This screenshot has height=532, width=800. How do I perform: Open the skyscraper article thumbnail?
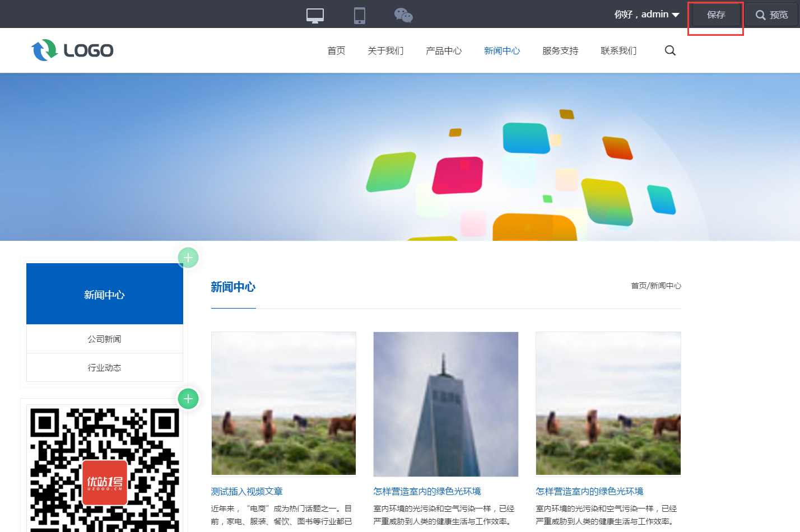coord(446,404)
